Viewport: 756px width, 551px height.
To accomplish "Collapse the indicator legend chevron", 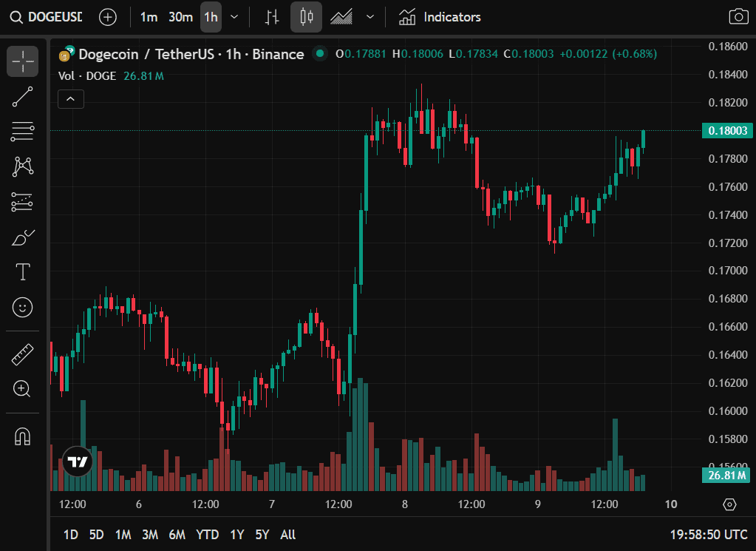I will [x=71, y=99].
